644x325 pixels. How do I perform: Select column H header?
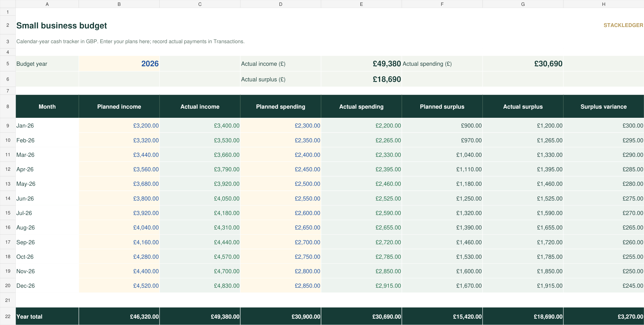(604, 4)
